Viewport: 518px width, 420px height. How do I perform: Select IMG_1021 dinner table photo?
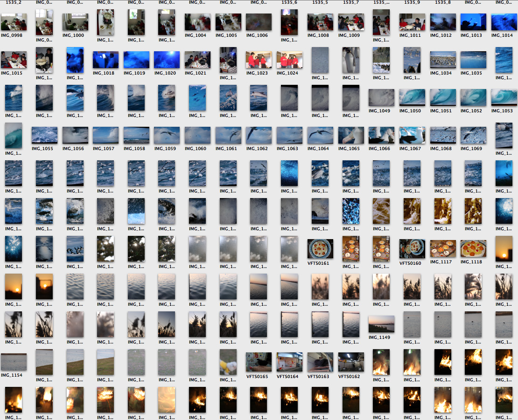point(197,60)
